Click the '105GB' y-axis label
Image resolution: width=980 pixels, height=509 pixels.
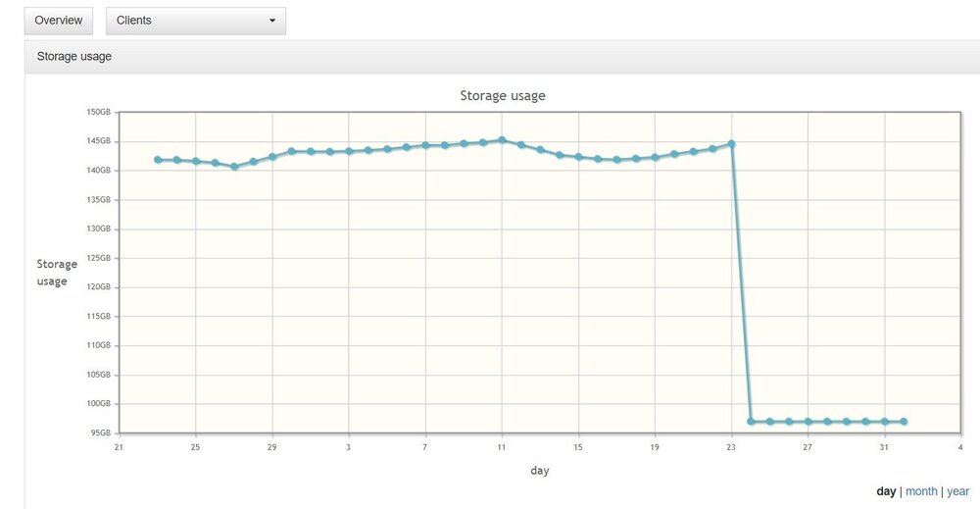click(98, 375)
